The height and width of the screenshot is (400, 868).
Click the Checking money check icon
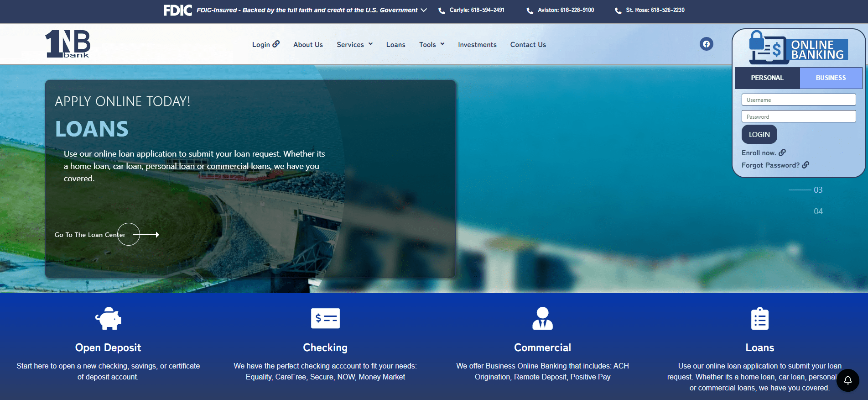coord(325,318)
